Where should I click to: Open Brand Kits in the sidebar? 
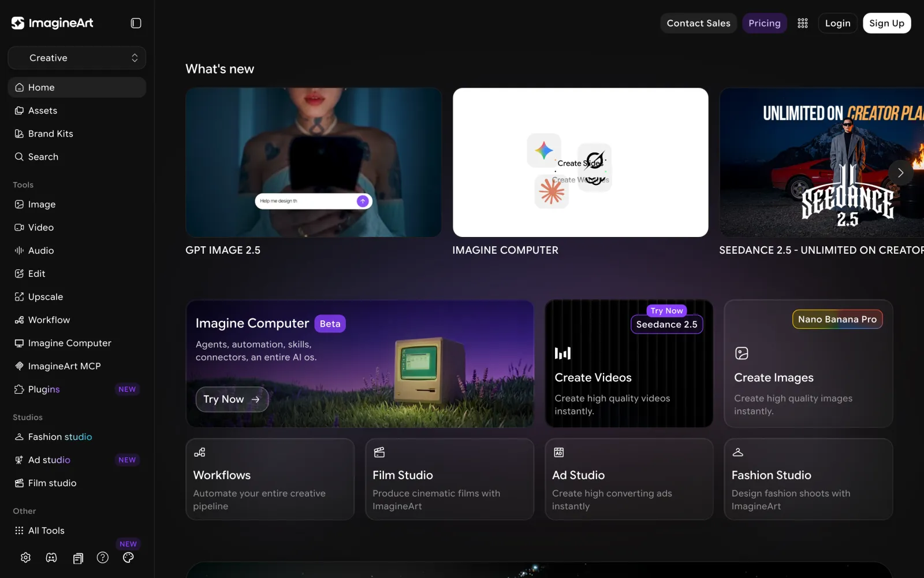coord(77,134)
